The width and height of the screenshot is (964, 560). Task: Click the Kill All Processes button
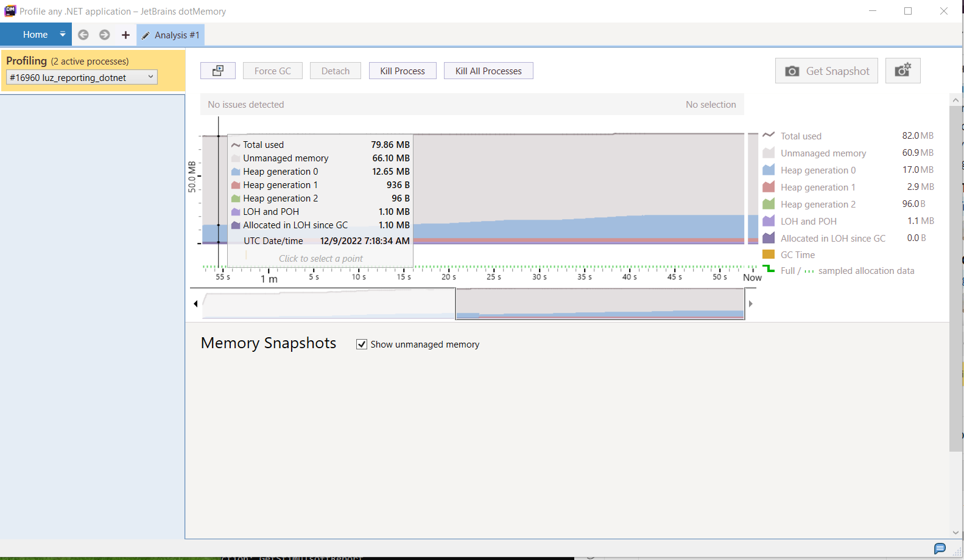(x=488, y=71)
